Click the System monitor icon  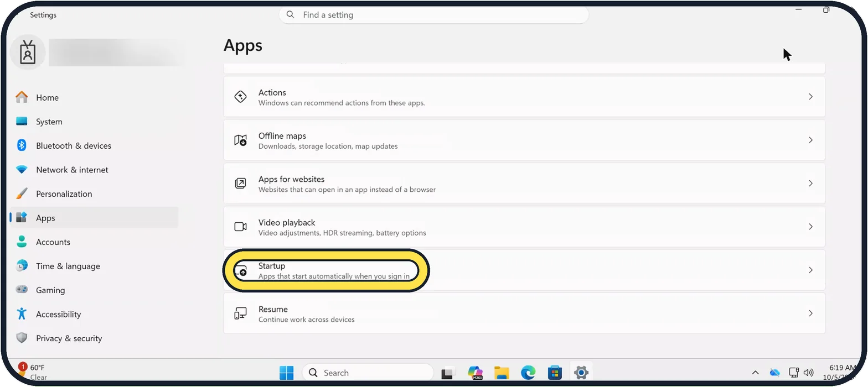click(22, 122)
